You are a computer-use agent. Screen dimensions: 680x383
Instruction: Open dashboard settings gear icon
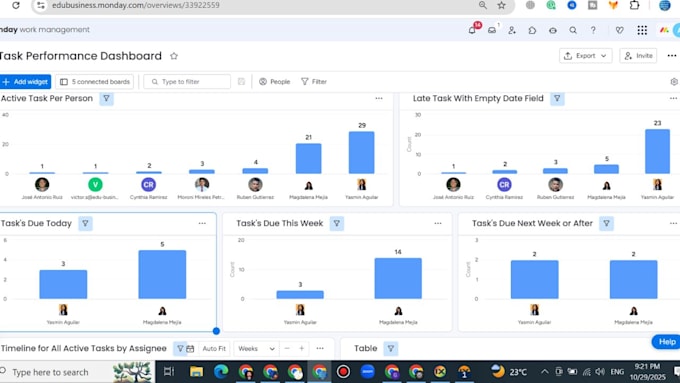[674, 82]
